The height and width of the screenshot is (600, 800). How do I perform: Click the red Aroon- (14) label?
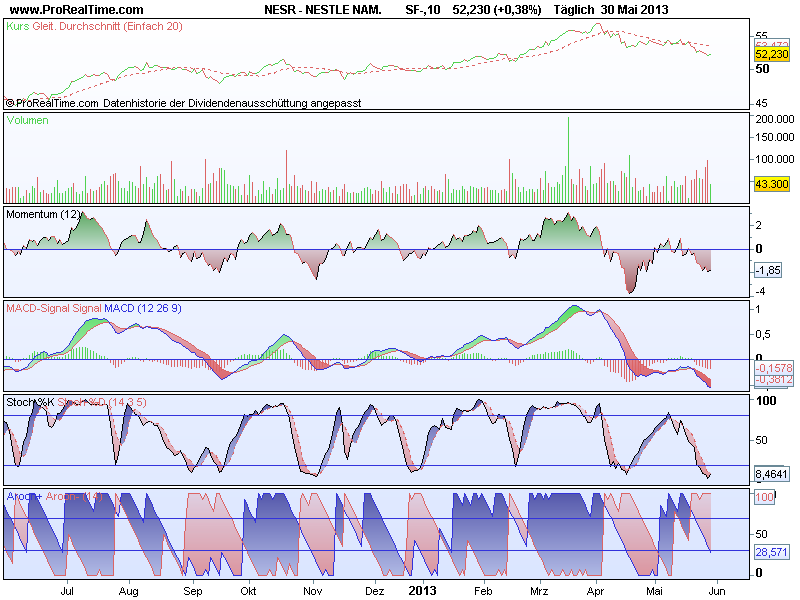[74, 496]
